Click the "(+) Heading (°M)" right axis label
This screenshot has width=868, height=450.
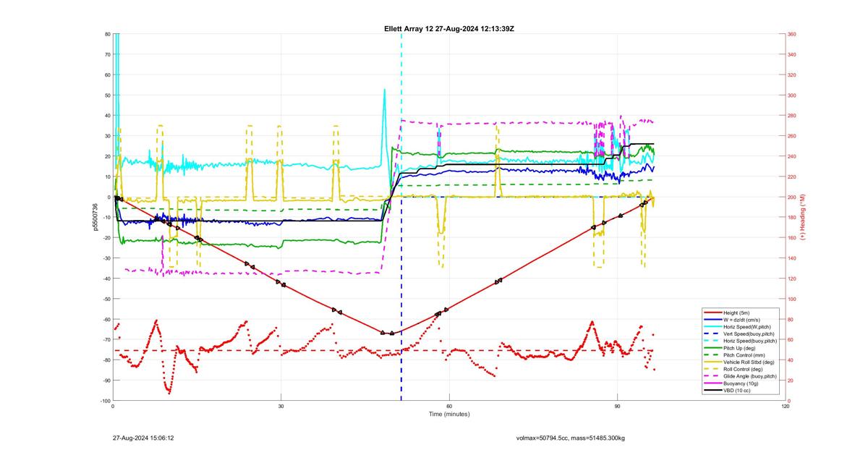click(x=803, y=217)
